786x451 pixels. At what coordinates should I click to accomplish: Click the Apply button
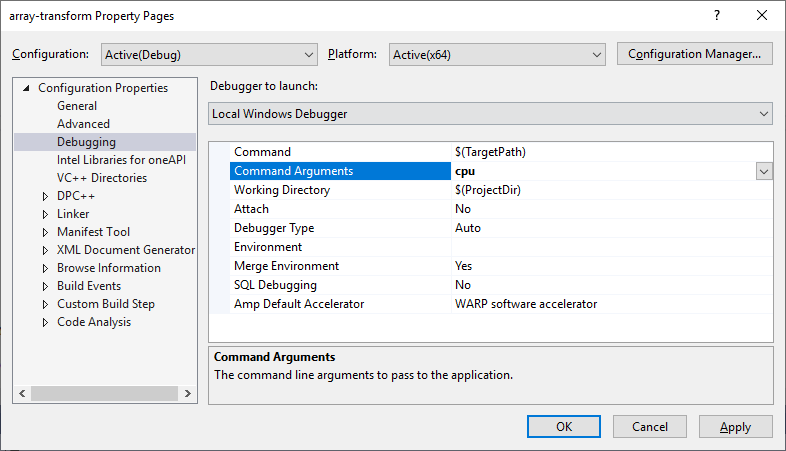(735, 427)
